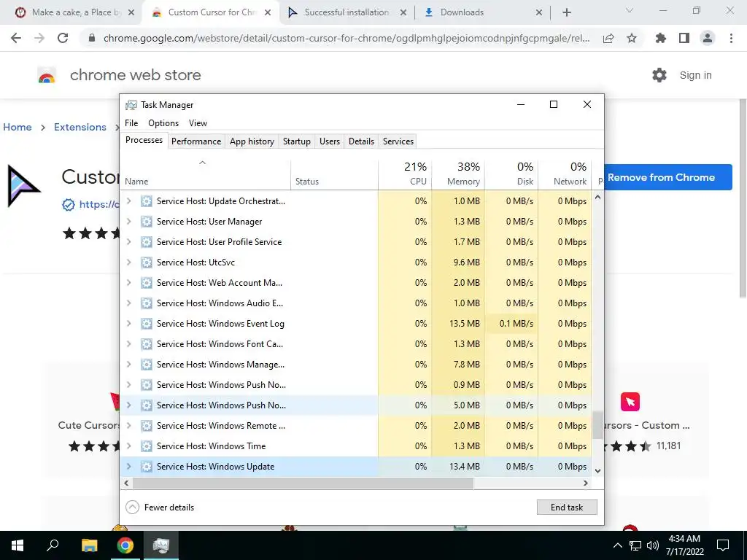Expand Service Host: Windows Font Cache row
The image size is (747, 560).
pos(128,344)
